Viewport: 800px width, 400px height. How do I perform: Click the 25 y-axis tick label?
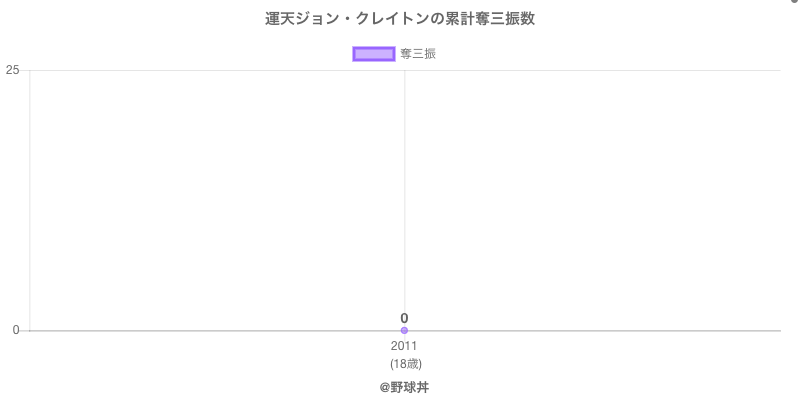coord(12,70)
